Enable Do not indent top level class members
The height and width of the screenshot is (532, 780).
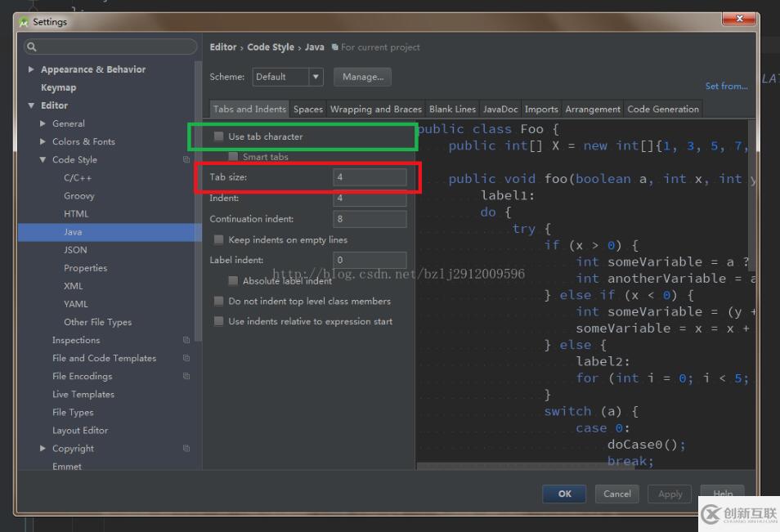(x=217, y=301)
